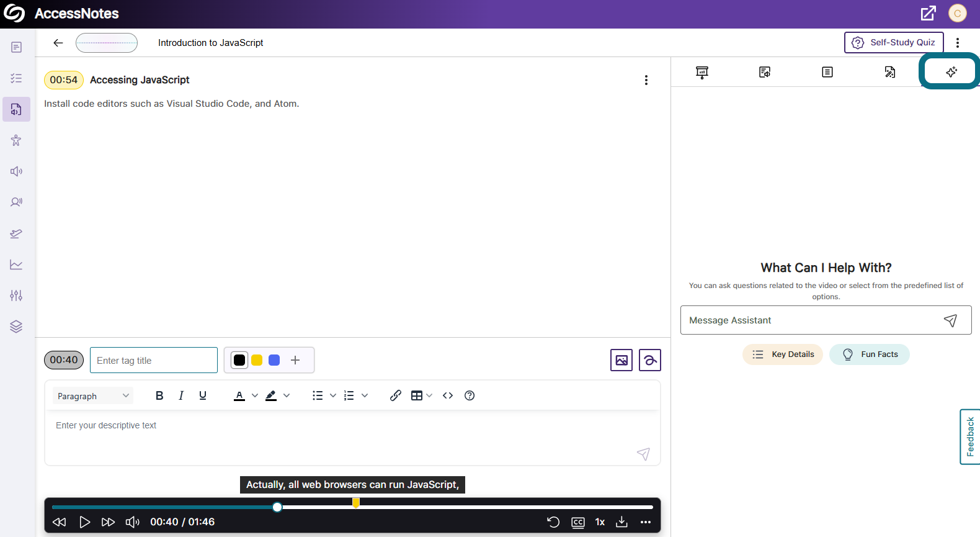
Task: Open the insert table dropdown
Action: tap(422, 395)
